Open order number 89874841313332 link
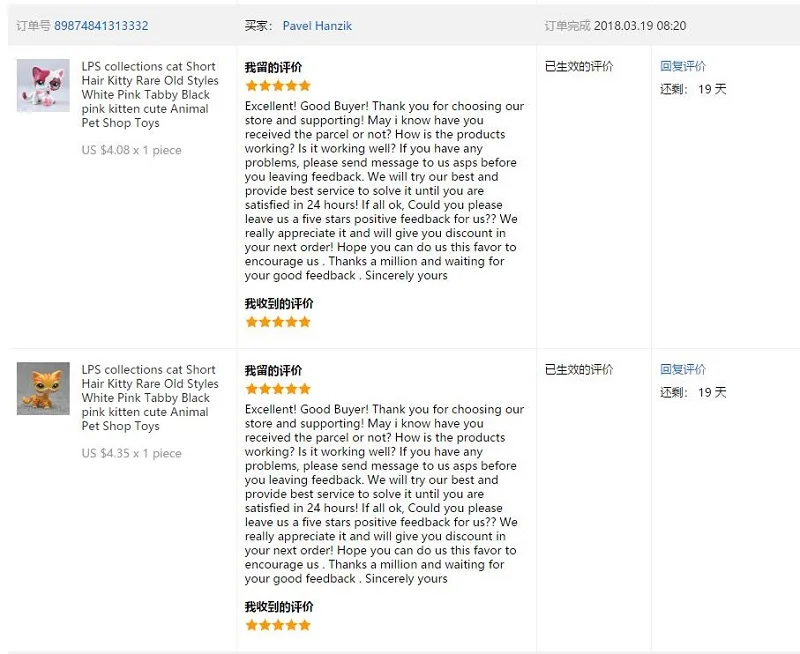800x654 pixels. tap(101, 26)
